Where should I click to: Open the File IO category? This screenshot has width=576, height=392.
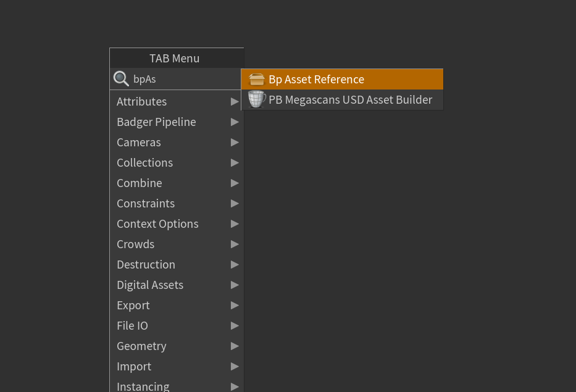(x=133, y=325)
